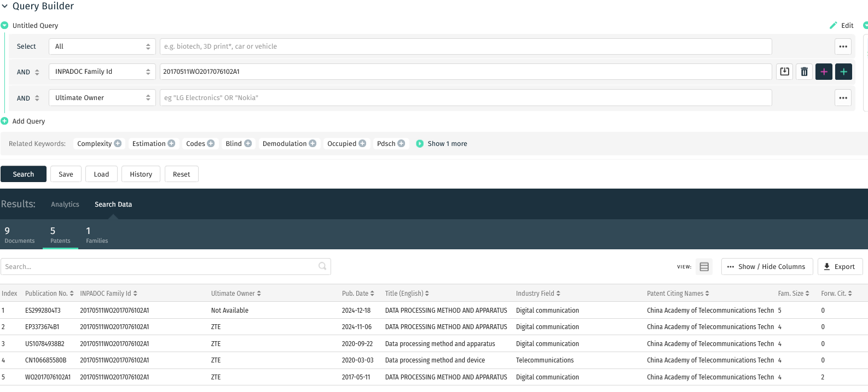Screen dimensions: 868x392
Task: Click Show 1 more keywords
Action: click(x=442, y=144)
